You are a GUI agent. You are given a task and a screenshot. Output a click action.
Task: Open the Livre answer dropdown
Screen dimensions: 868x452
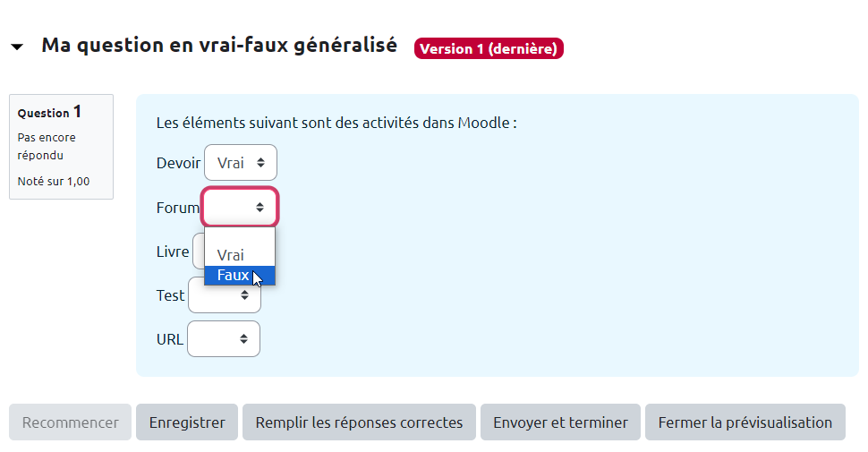click(198, 252)
